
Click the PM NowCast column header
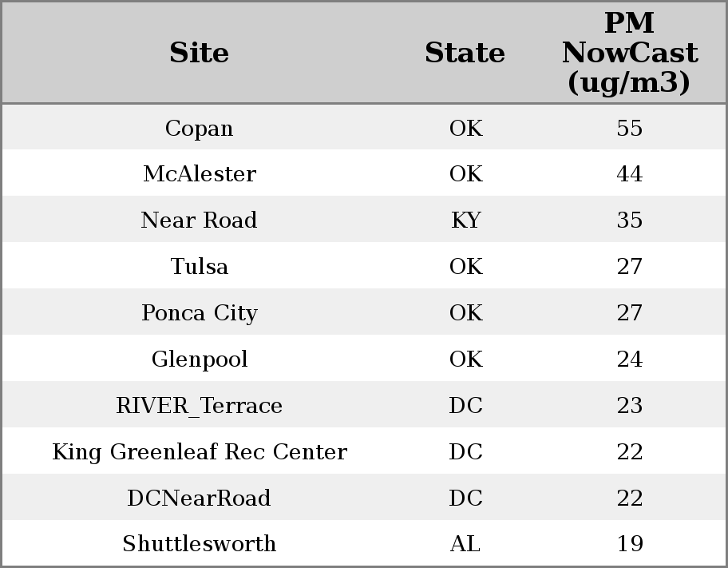tap(629, 53)
